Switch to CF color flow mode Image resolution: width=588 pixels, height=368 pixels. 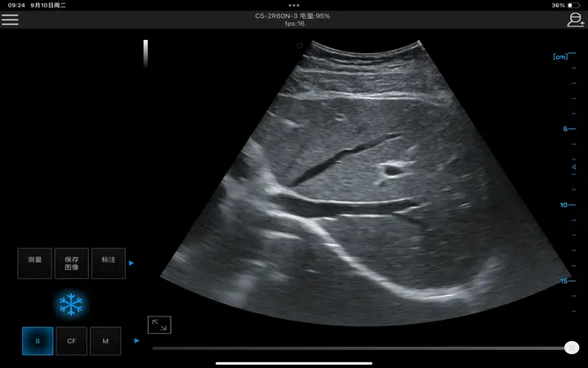click(x=71, y=341)
